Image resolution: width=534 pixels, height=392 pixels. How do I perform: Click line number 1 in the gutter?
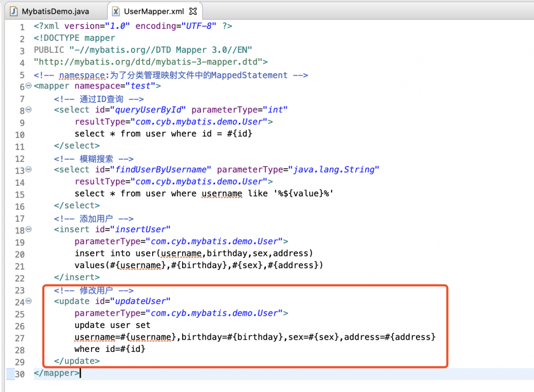pos(22,27)
